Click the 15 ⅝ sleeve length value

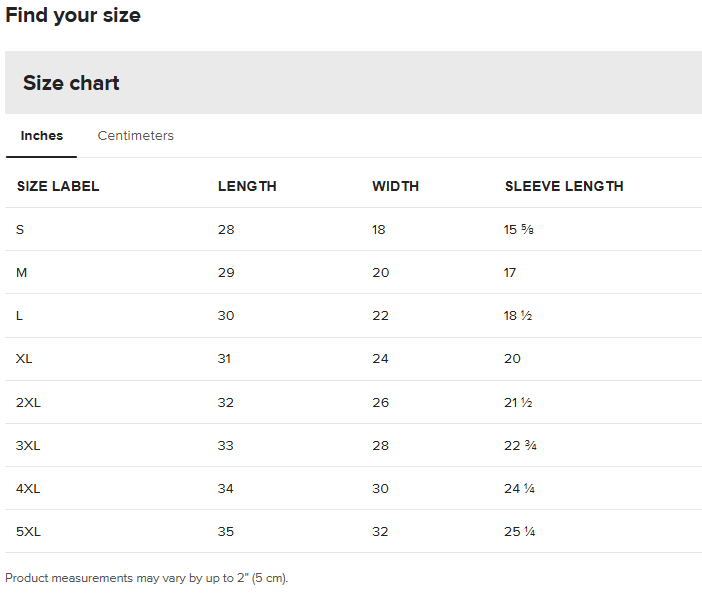(x=518, y=230)
